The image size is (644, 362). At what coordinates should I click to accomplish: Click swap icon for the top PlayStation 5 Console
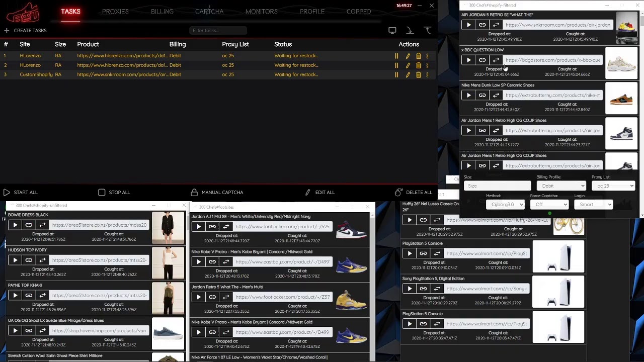pyautogui.click(x=437, y=253)
